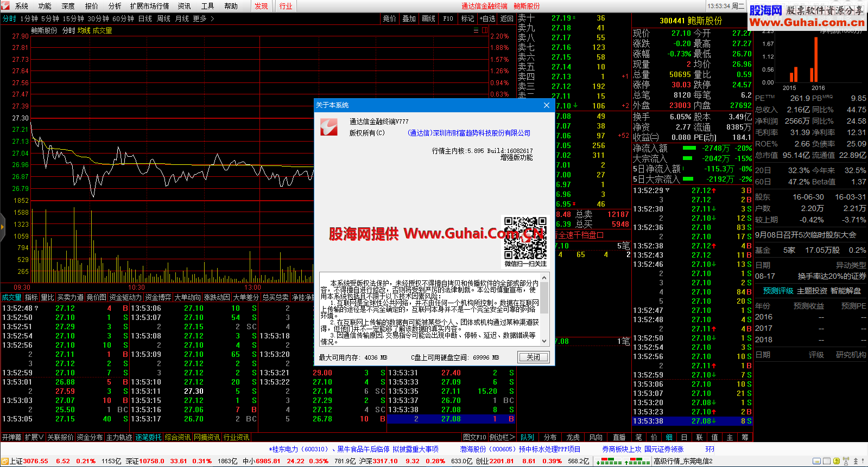Switch to 分时 chart period
This screenshot has width=868, height=467.
coord(9,18)
